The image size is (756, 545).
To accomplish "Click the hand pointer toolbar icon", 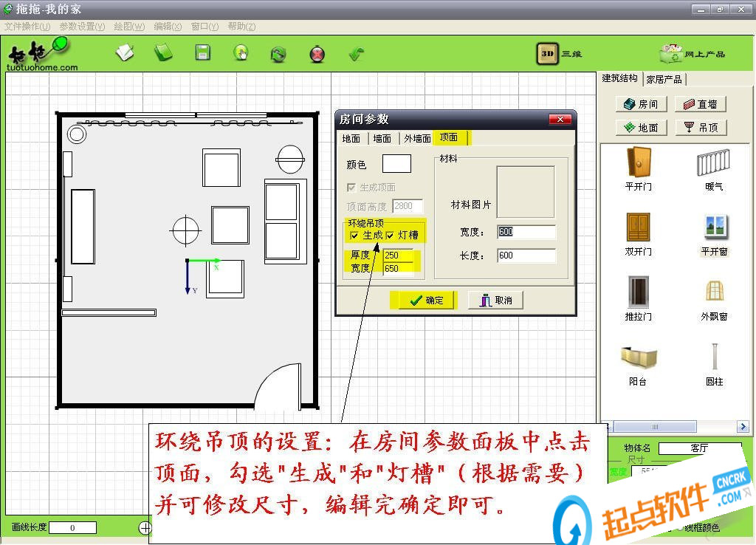I will (241, 53).
